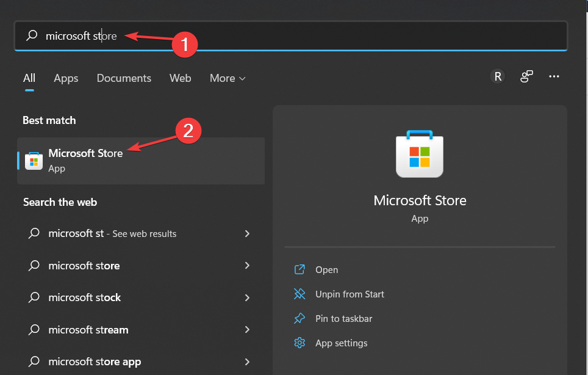Select the 'microsoft store app' web suggestion

coord(95,362)
